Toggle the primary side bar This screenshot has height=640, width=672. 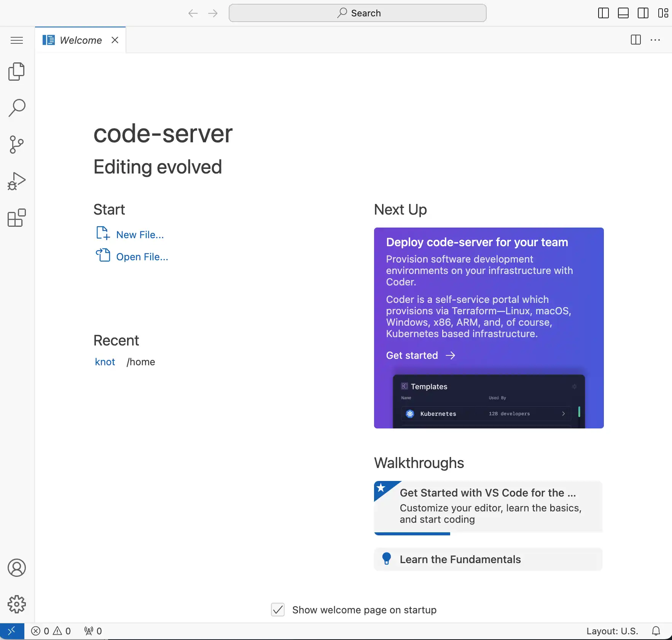pos(604,13)
